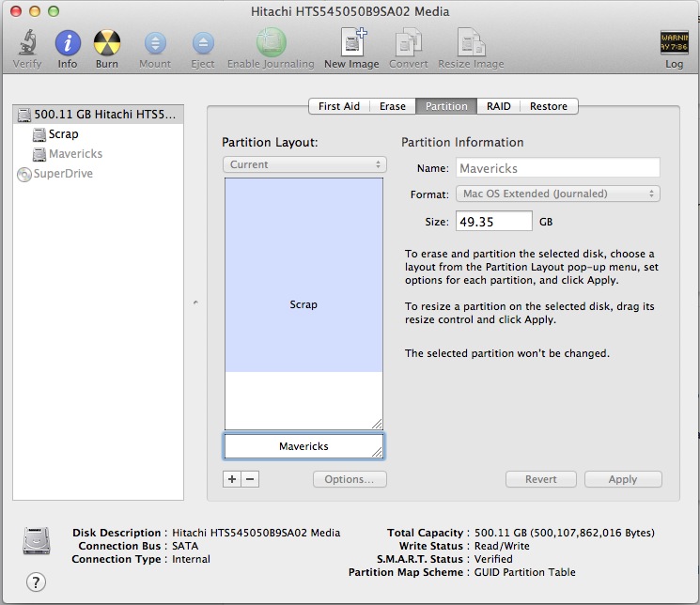Image resolution: width=700 pixels, height=605 pixels.
Task: Click the Resize Image toolbar icon
Action: point(471,43)
